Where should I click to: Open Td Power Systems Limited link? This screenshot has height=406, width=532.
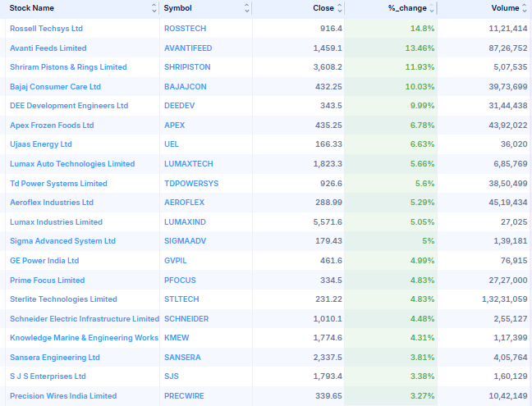[x=58, y=184]
